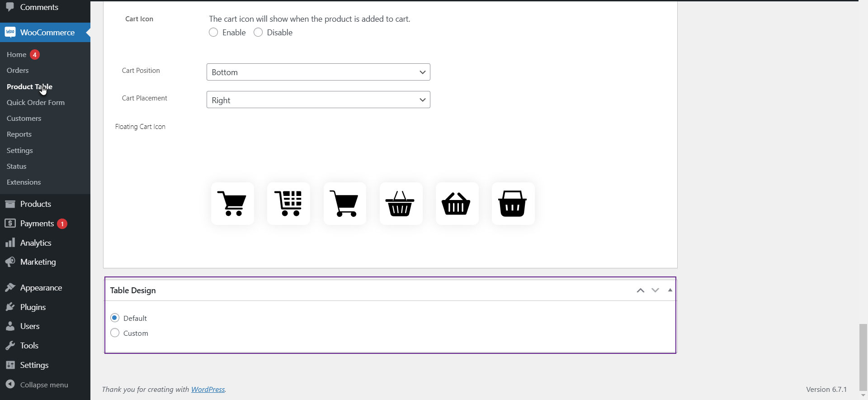Click the vertical page scrollbar thumb
Viewport: 868px width, 400px height.
coord(863,357)
